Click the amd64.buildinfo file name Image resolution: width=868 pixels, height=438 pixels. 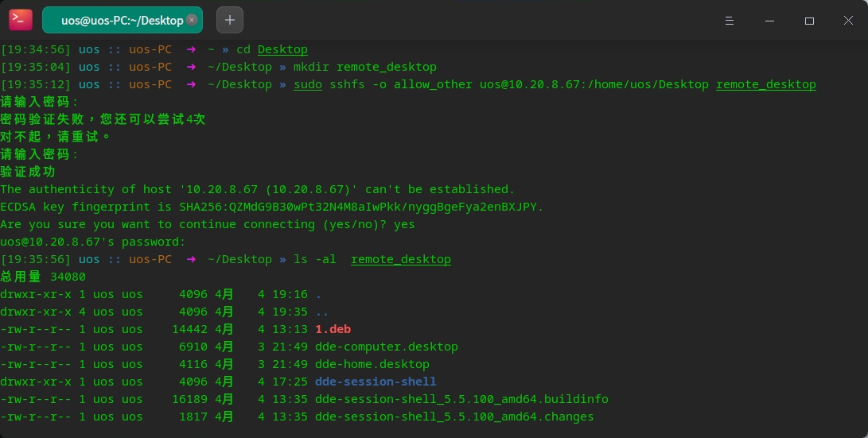461,399
